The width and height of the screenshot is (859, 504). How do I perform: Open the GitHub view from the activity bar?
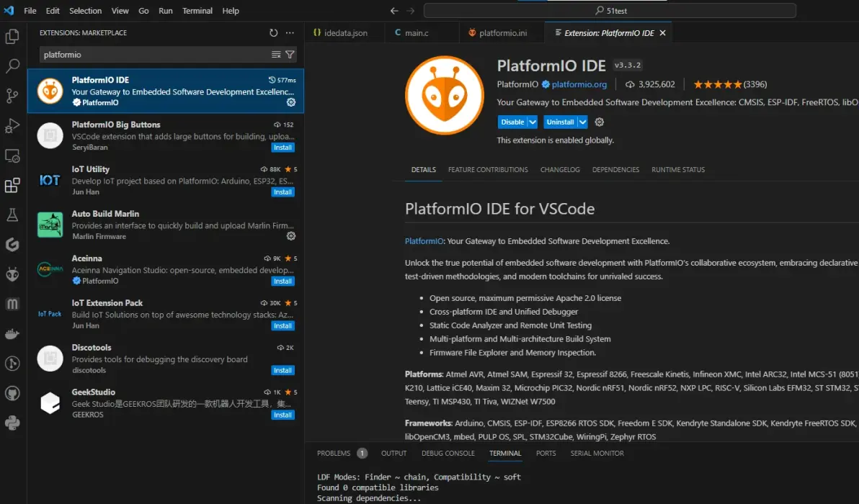click(x=12, y=393)
